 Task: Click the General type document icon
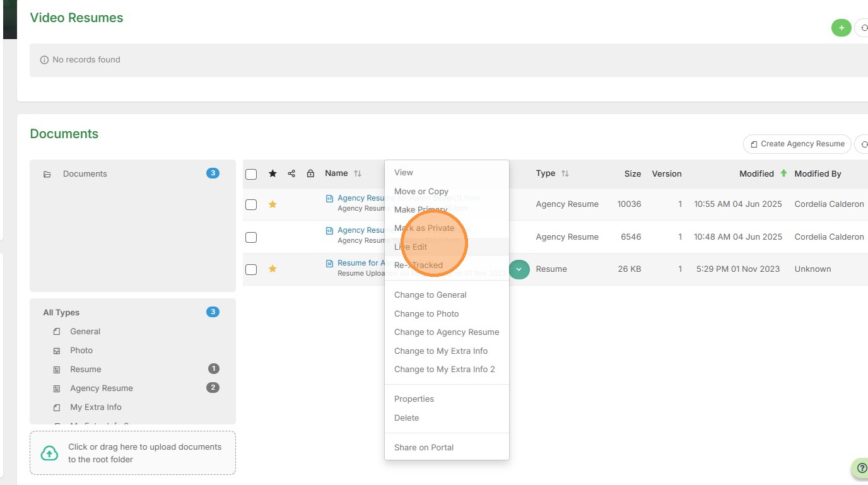(x=57, y=332)
